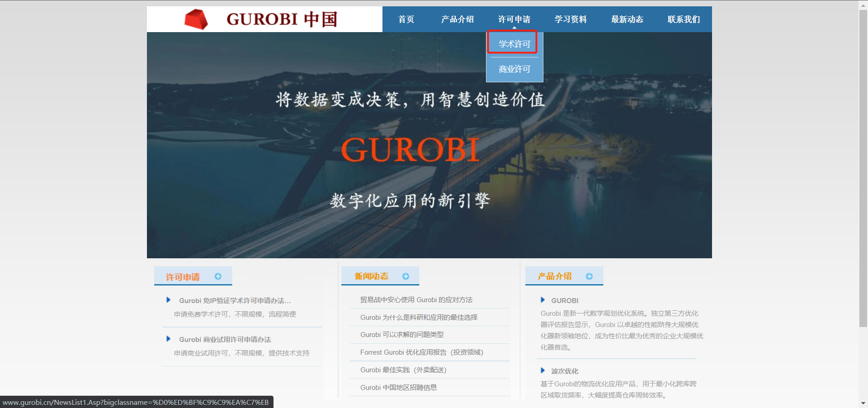Open the 学习资料 navigation item
The width and height of the screenshot is (868, 408).
pyautogui.click(x=571, y=19)
